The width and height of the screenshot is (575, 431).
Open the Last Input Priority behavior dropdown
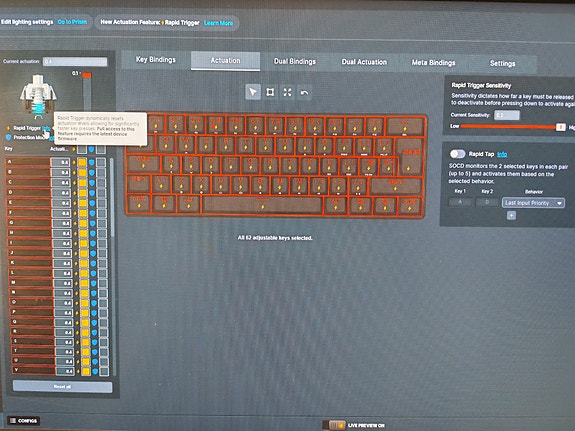[533, 203]
